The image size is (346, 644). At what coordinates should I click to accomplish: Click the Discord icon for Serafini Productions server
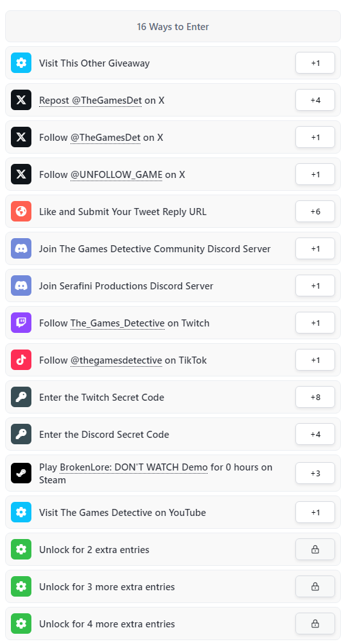pyautogui.click(x=21, y=286)
